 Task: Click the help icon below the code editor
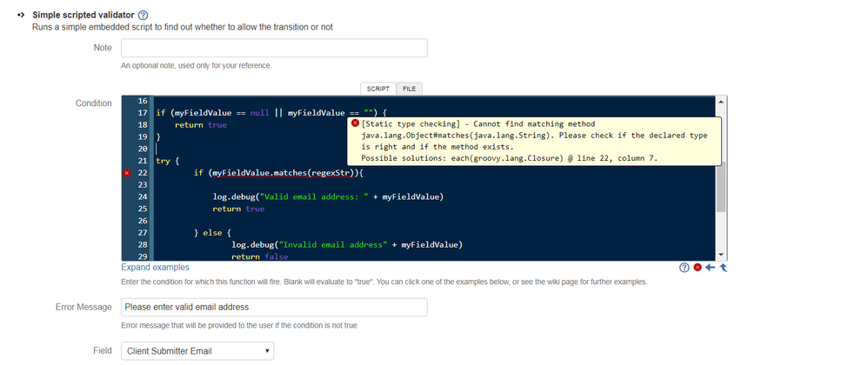click(x=684, y=268)
